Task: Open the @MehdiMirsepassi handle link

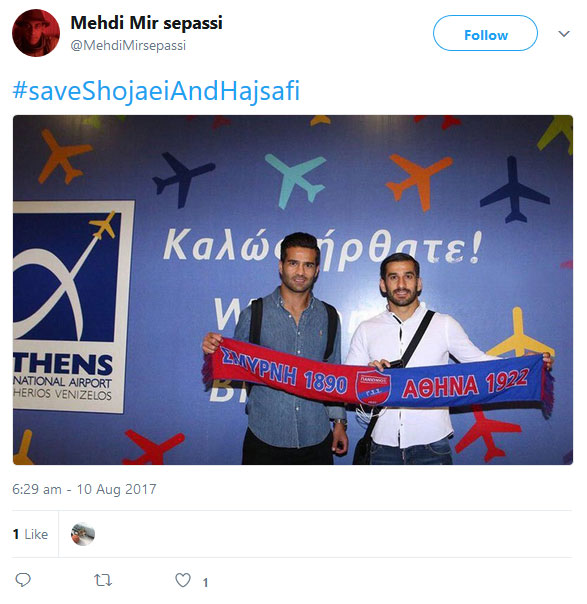Action: (x=128, y=45)
